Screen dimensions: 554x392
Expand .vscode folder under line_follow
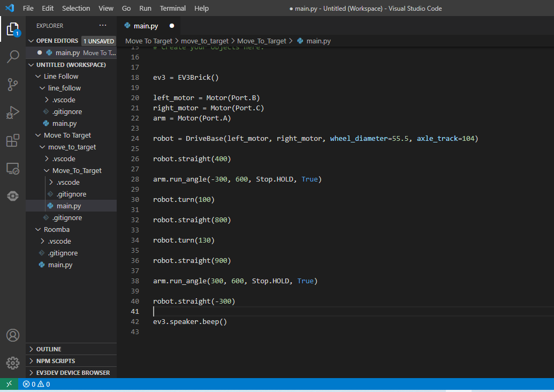click(x=47, y=100)
